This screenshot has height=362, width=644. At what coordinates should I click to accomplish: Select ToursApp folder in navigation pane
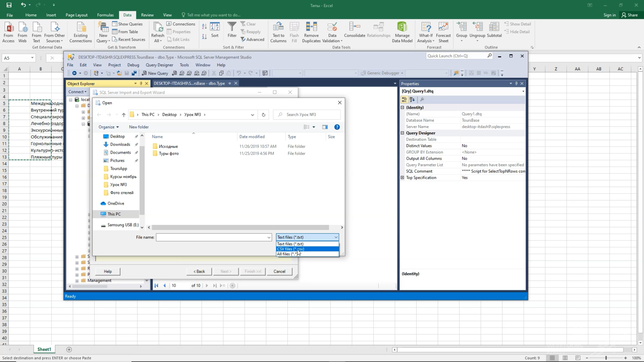tap(118, 169)
